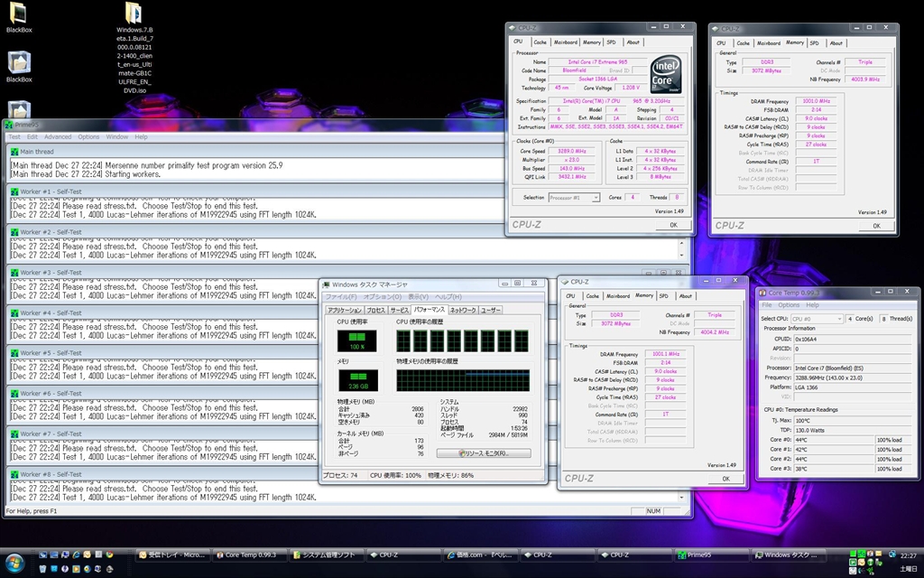This screenshot has width=924, height=578.
Task: Open the first BlackBox desktop icon
Action: pyautogui.click(x=19, y=13)
